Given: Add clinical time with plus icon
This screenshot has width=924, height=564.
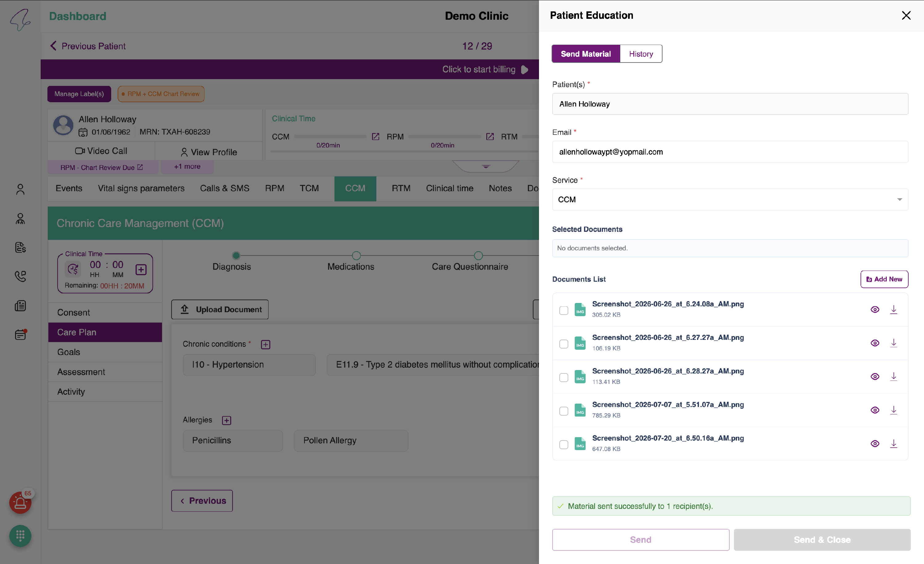Looking at the screenshot, I should [141, 269].
